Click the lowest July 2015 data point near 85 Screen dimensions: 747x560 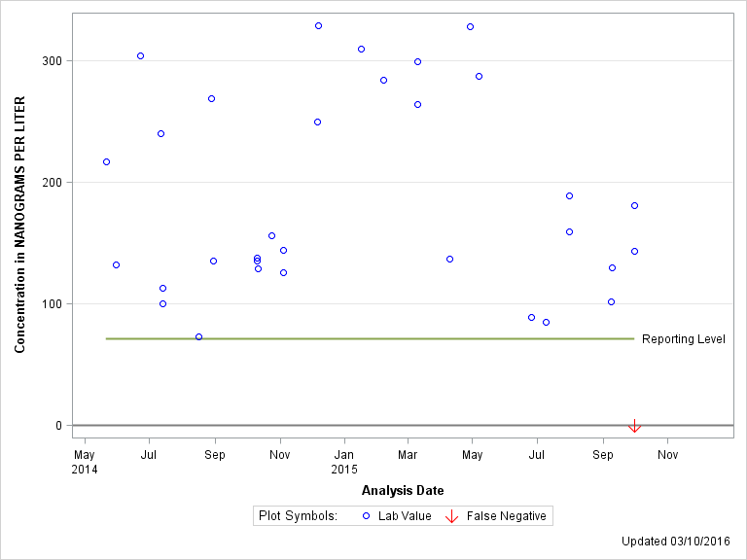click(546, 322)
